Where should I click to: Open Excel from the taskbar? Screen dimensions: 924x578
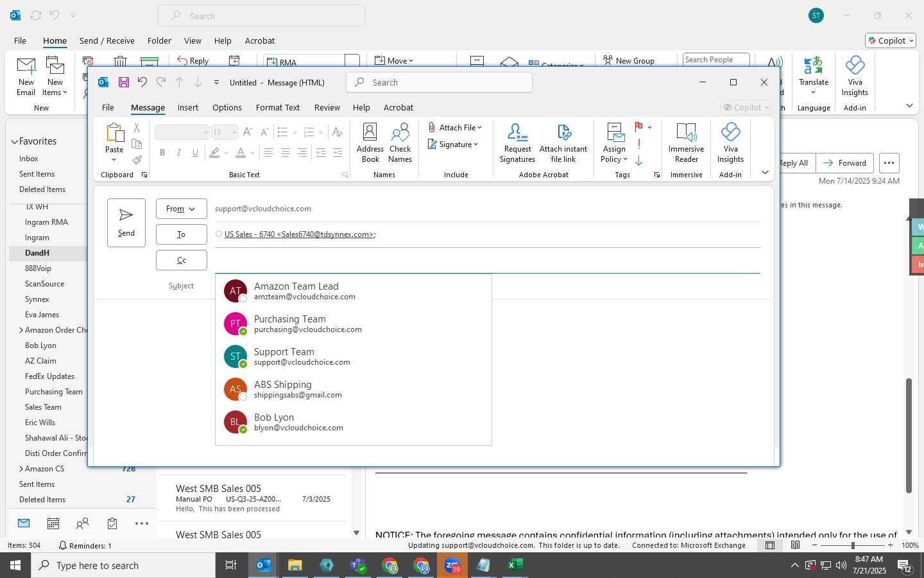514,565
